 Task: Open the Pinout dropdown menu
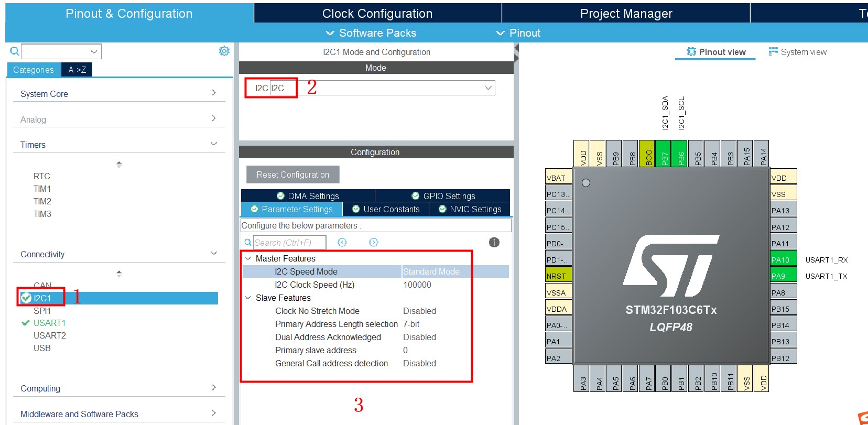(x=518, y=33)
